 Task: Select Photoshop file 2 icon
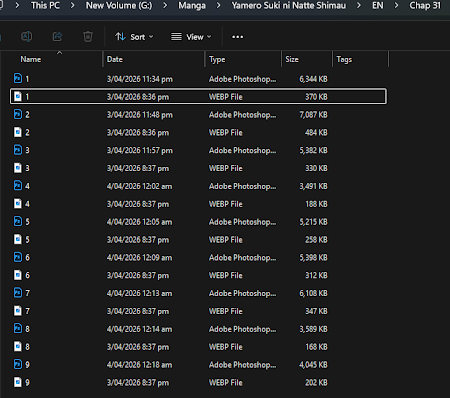[x=18, y=114]
